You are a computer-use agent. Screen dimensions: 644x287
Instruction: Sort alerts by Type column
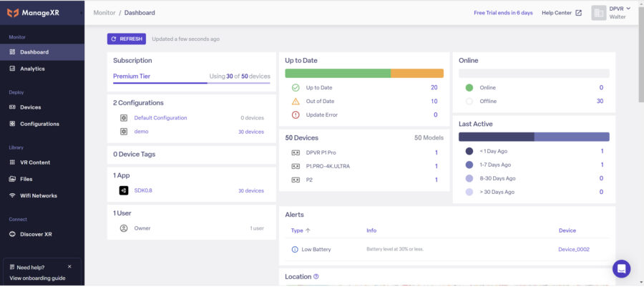(x=301, y=230)
